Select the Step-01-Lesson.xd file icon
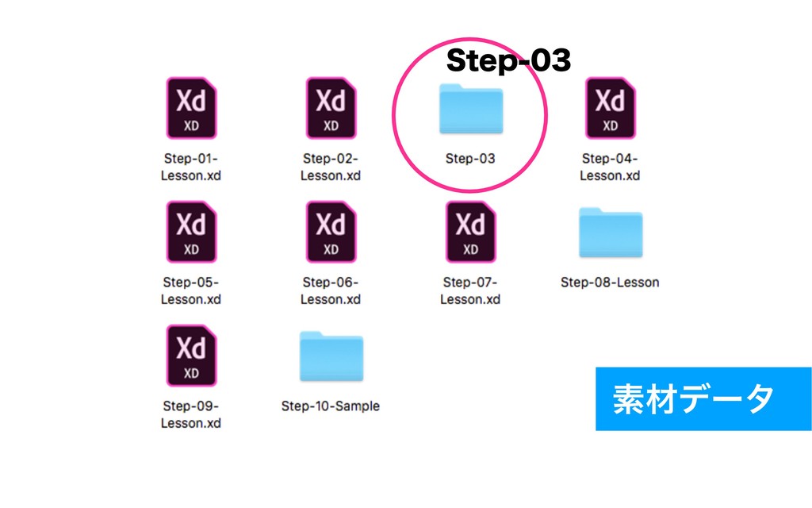The width and height of the screenshot is (812, 508). 191,108
